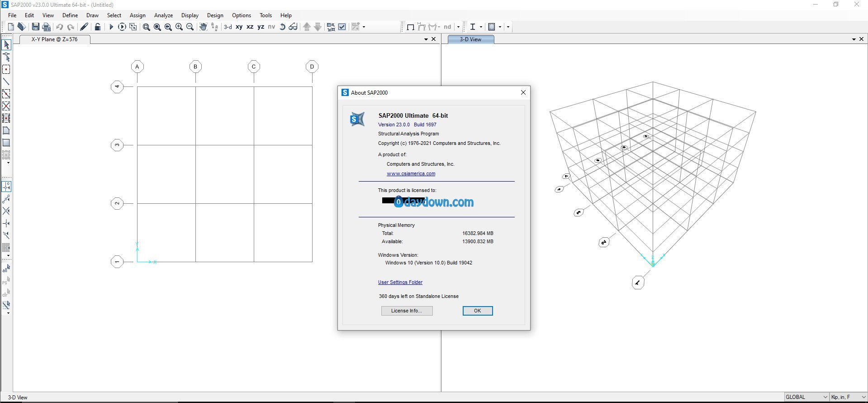The width and height of the screenshot is (868, 403).
Task: Expand 3-D View window list arrow
Action: pyautogui.click(x=854, y=39)
